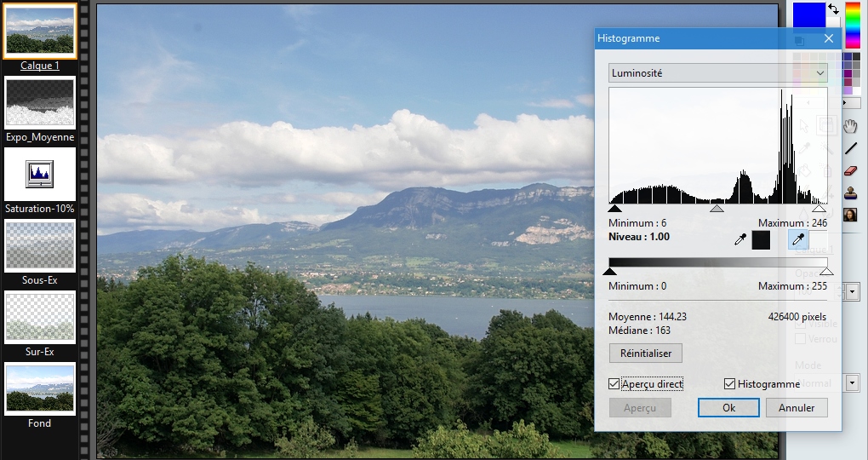Click the Niveau : 1.00 value
868x460 pixels.
click(639, 237)
